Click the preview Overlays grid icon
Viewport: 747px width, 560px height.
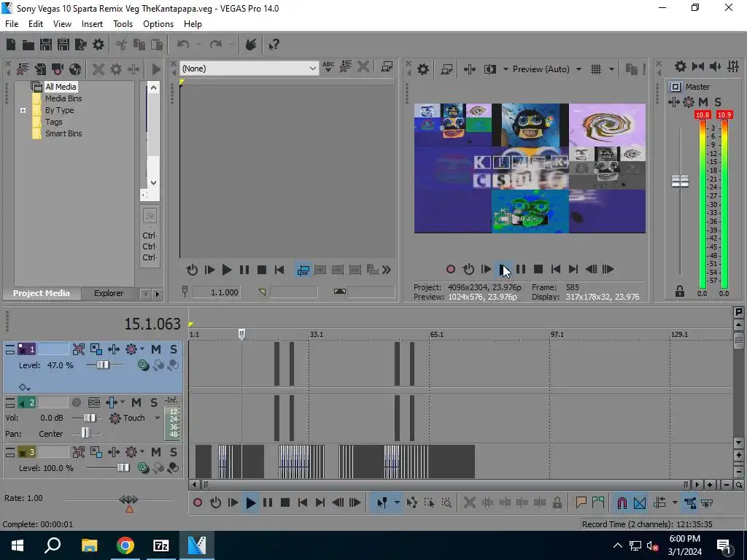(595, 69)
